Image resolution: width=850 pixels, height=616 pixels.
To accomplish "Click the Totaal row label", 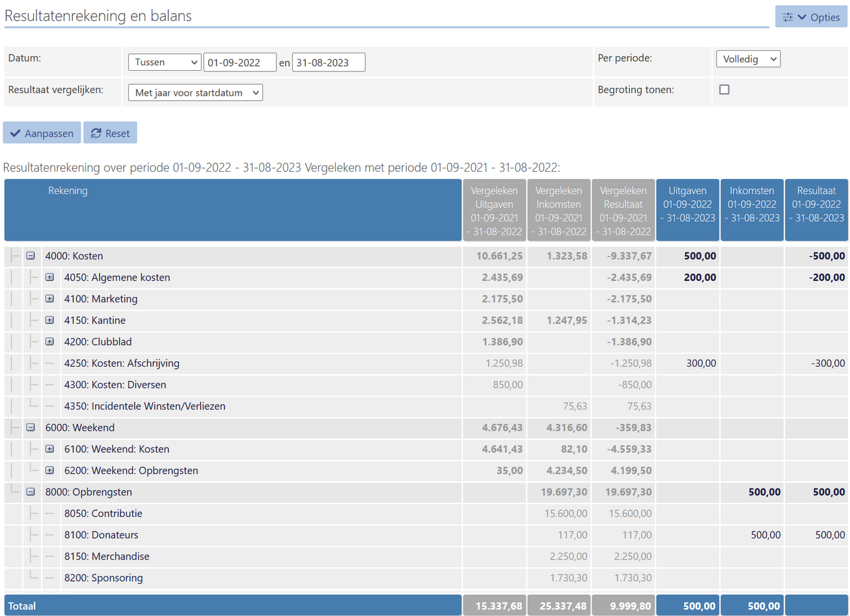I will tap(22, 606).
